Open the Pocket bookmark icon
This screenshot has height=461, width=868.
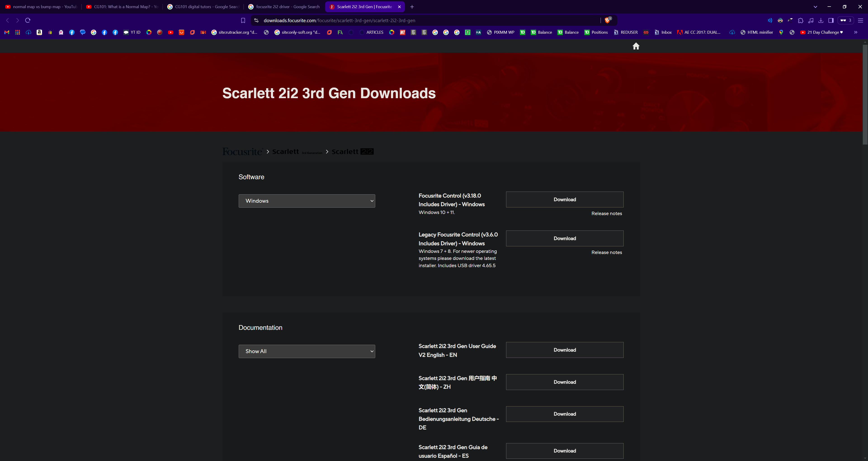(181, 32)
